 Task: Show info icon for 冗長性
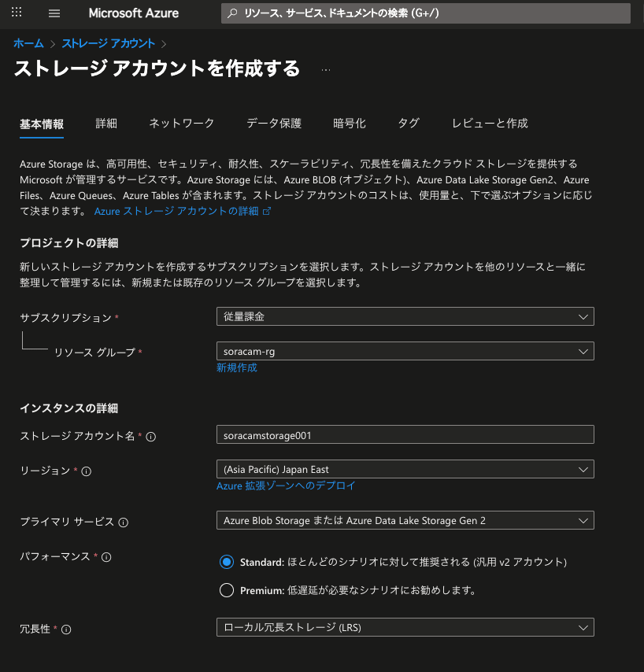point(66,630)
